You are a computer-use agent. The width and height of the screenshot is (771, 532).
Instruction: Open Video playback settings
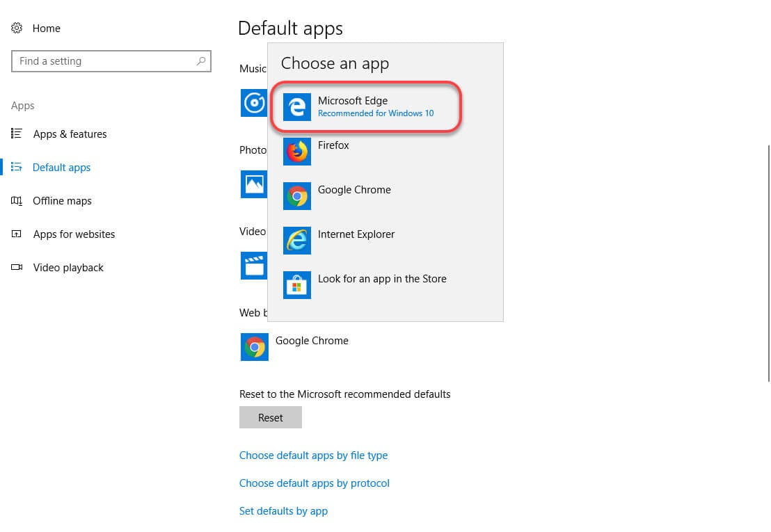pos(68,268)
